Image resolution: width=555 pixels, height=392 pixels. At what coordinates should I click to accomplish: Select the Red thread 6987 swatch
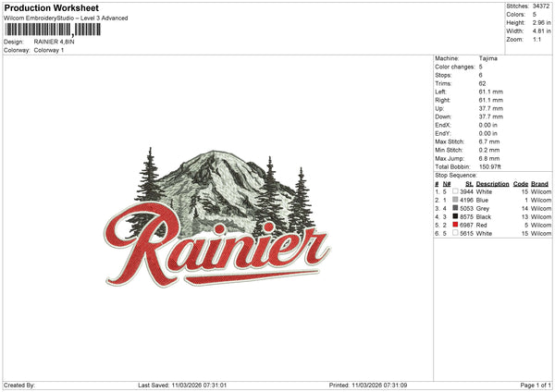456,225
